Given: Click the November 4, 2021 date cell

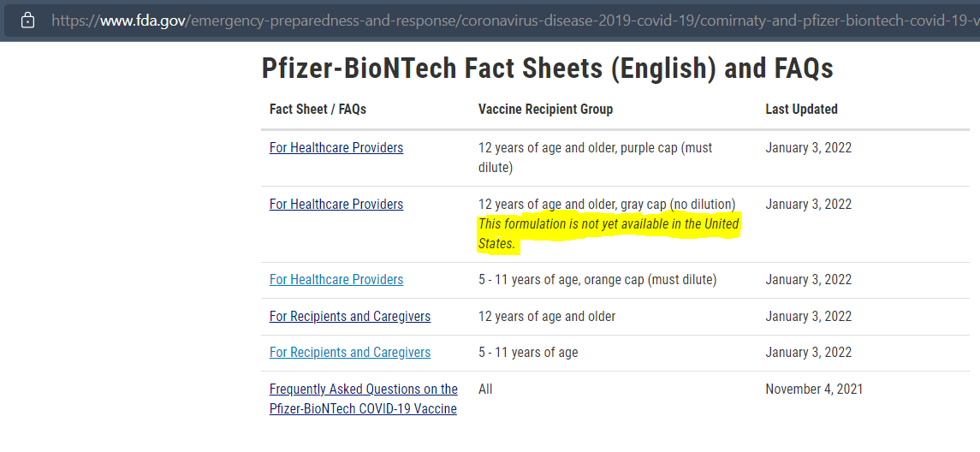Looking at the screenshot, I should pos(814,389).
